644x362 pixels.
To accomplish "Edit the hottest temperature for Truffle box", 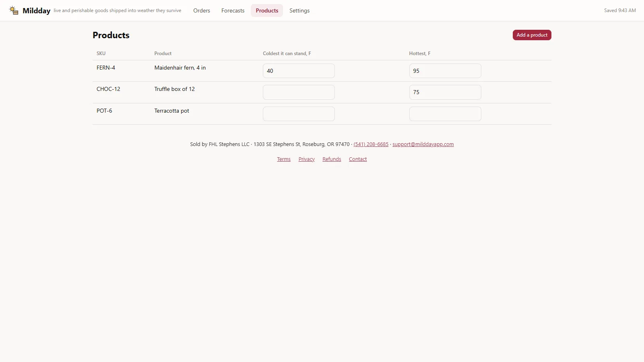I will tap(445, 92).
